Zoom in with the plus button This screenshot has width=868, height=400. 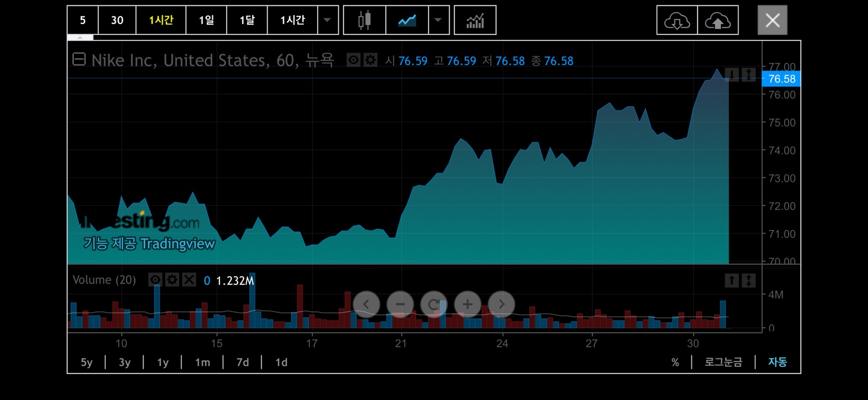click(468, 304)
